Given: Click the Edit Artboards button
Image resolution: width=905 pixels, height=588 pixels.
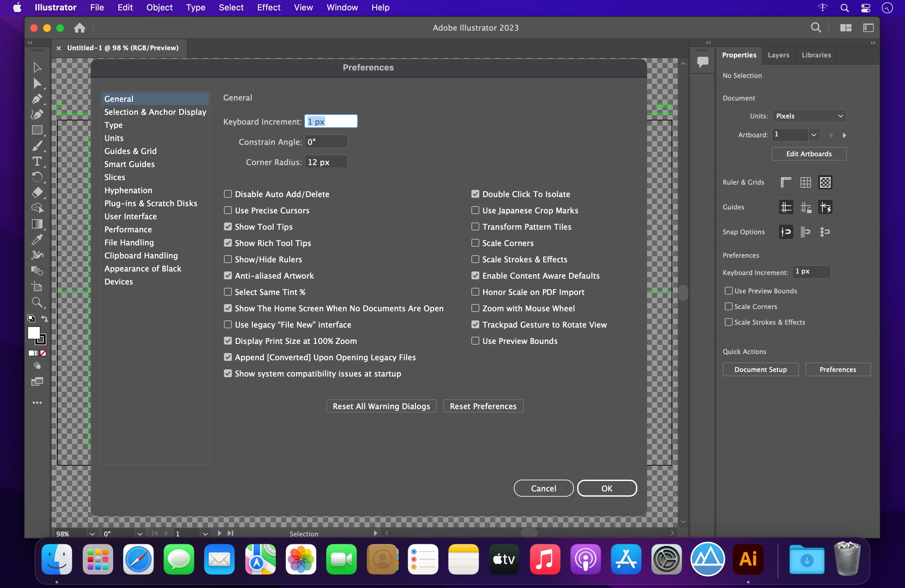Looking at the screenshot, I should 809,154.
